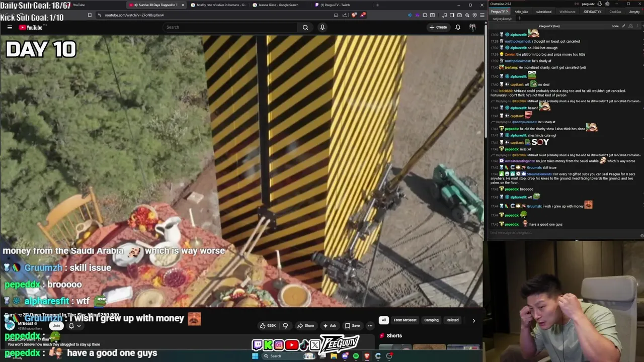
Task: Open the Brave Rewards triangle icon
Action: [363, 15]
